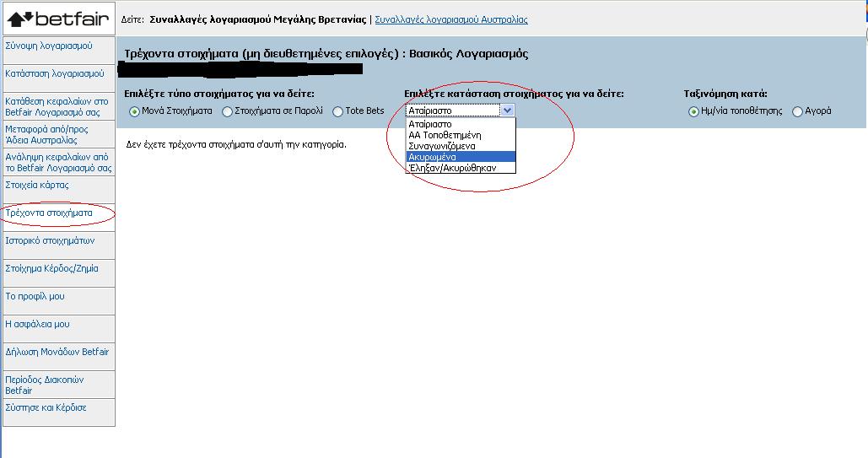Open Σύνοψη λογαριασμού in the sidebar
868x458 pixels.
[49, 46]
